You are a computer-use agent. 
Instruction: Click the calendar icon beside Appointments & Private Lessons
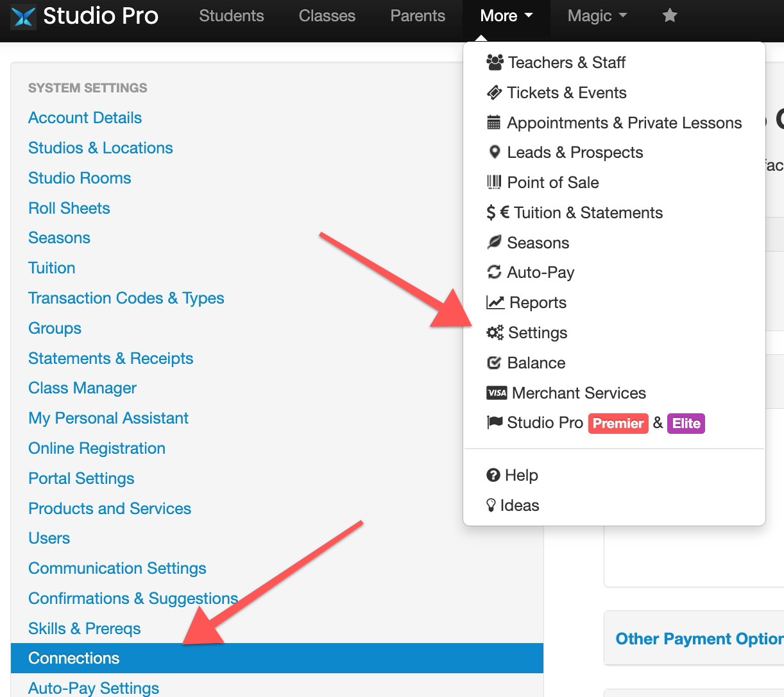pos(494,123)
